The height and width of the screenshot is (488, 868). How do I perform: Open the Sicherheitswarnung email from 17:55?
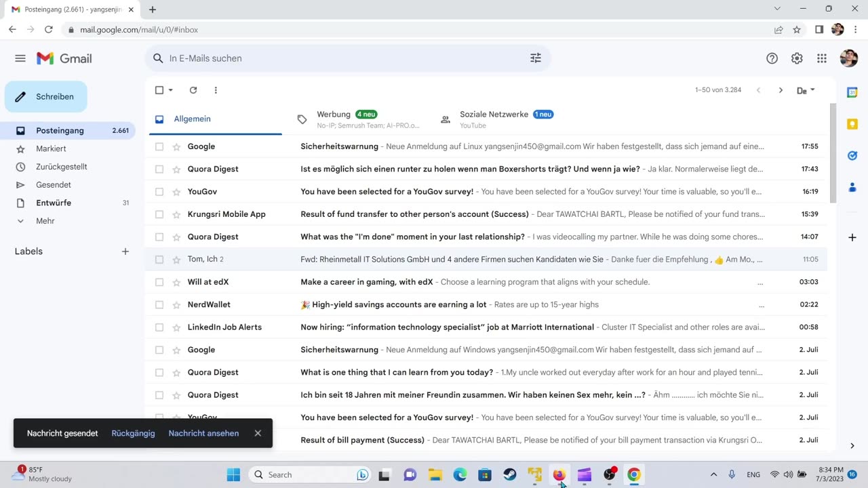487,146
